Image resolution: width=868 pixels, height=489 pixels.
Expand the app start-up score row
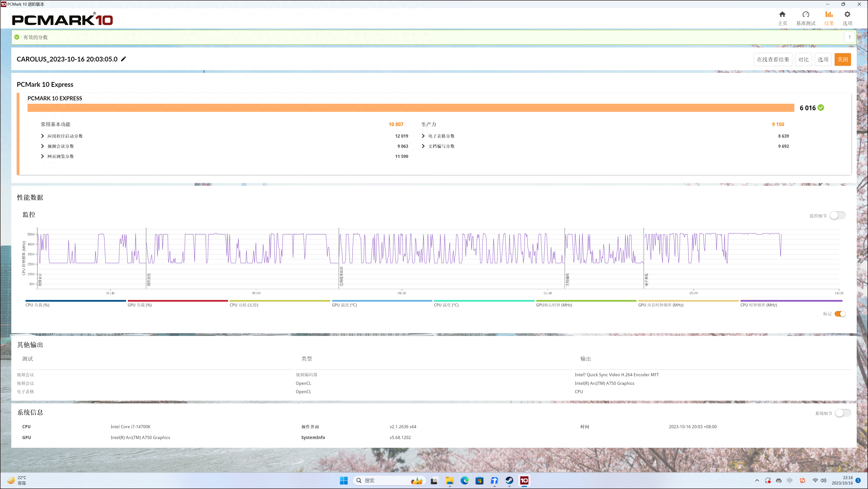click(42, 136)
